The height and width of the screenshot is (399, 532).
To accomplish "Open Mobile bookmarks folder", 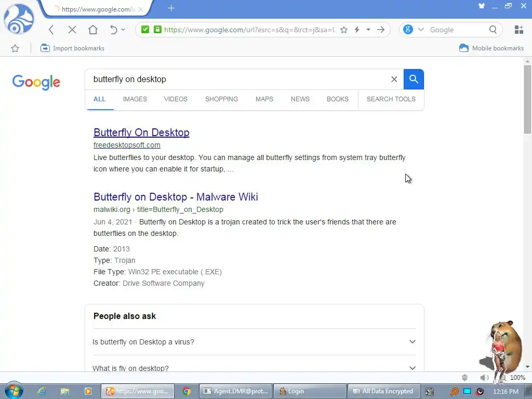I will (491, 48).
